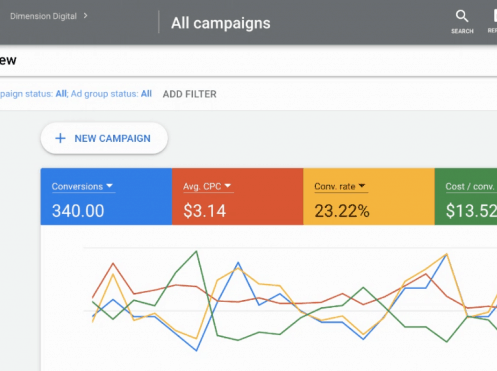
Task: Select the red Avg. CPC scorecard
Action: click(238, 196)
